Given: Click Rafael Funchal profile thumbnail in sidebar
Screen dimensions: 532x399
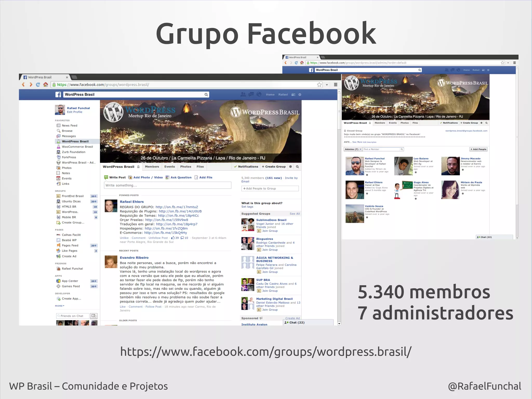Looking at the screenshot, I should pos(60,110).
